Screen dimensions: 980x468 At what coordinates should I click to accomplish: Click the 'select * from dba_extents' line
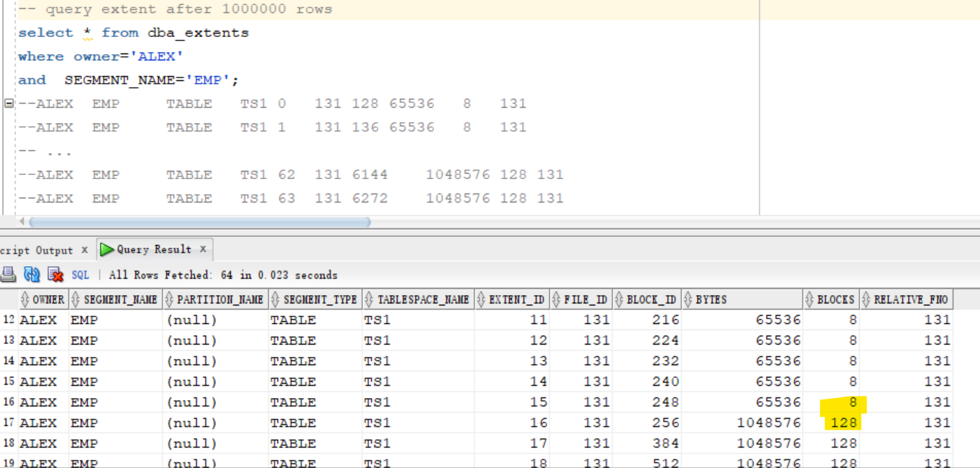[x=133, y=33]
